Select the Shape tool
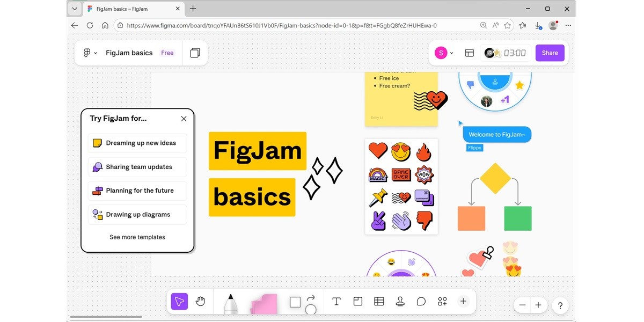The image size is (644, 322). click(x=295, y=301)
